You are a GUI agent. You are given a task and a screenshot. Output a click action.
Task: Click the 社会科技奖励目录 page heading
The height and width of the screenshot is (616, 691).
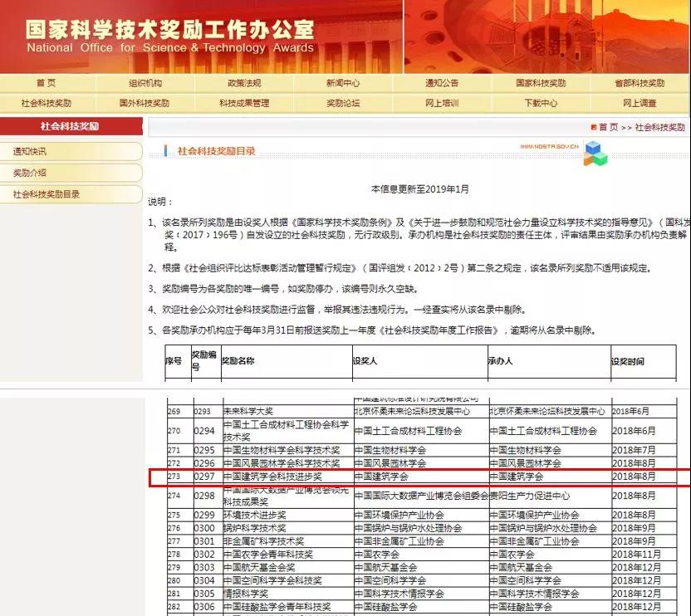click(x=217, y=151)
